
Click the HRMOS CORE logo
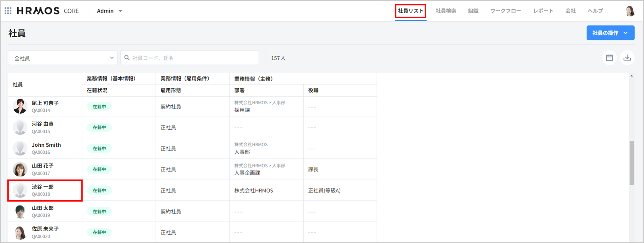(x=48, y=11)
